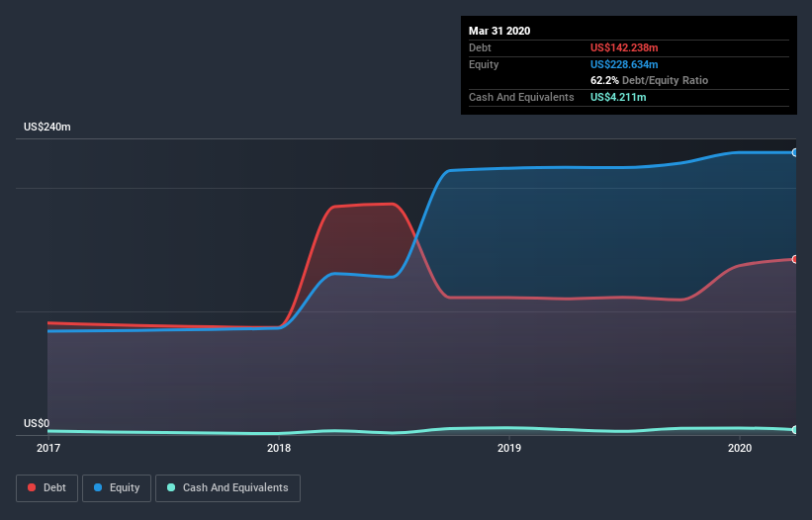
Task: Click the blue Equity legend dot
Action: coord(98,487)
